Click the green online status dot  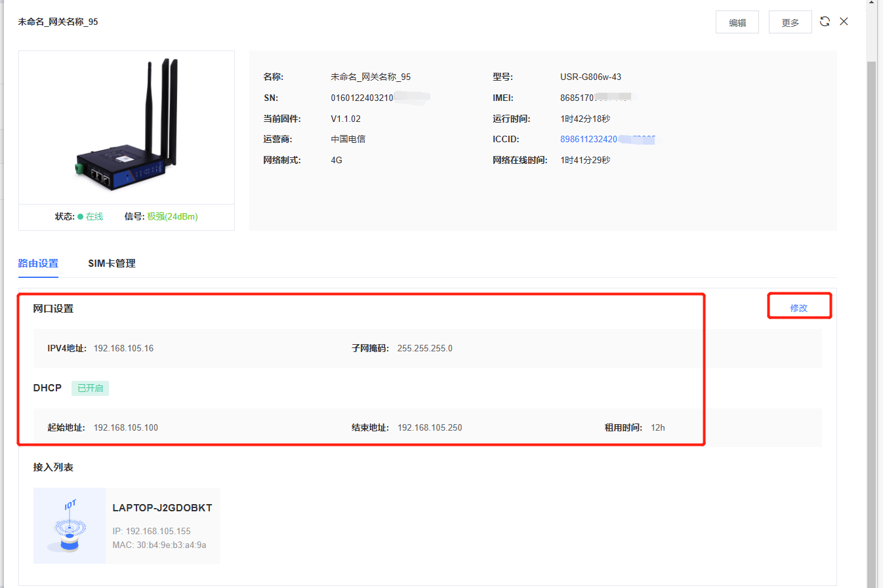click(81, 217)
